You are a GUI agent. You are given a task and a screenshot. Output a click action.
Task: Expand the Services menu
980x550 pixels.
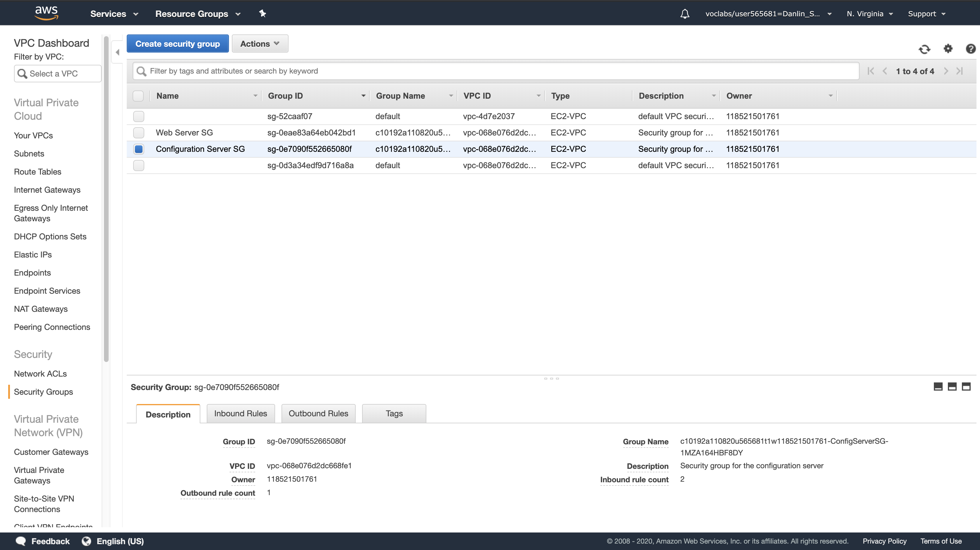coord(114,14)
